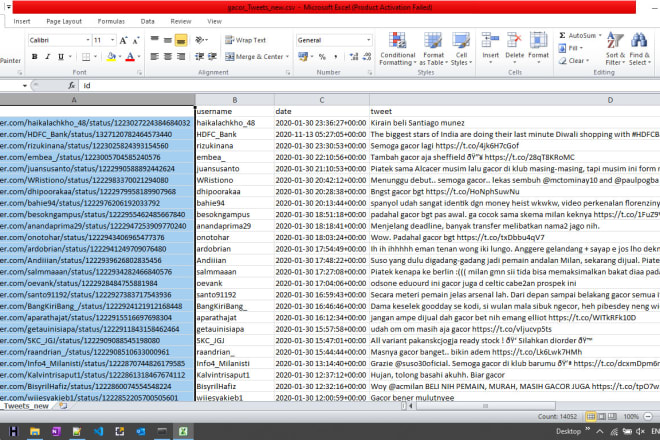Screen dimensions: 660x440
Task: Open text orientation options
Action: [201, 40]
